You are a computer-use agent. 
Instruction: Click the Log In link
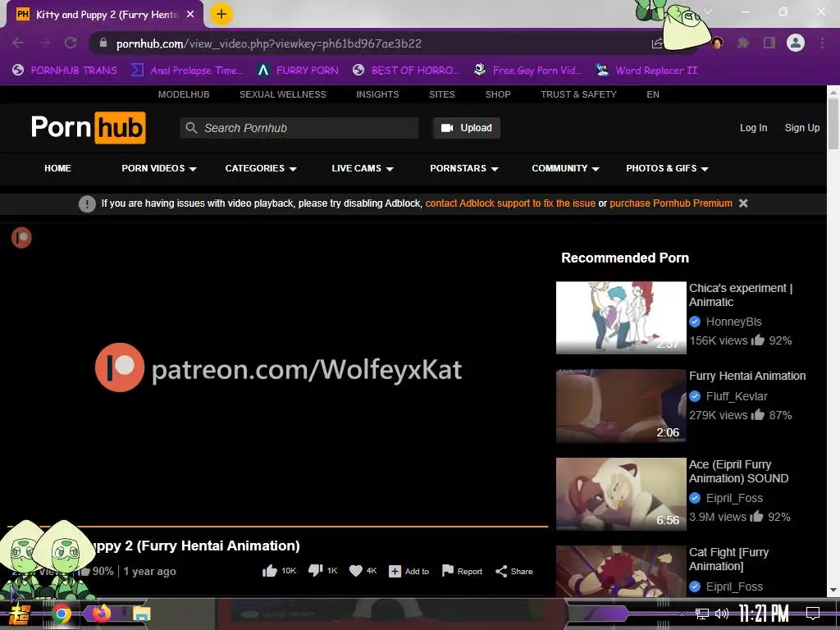(x=753, y=127)
